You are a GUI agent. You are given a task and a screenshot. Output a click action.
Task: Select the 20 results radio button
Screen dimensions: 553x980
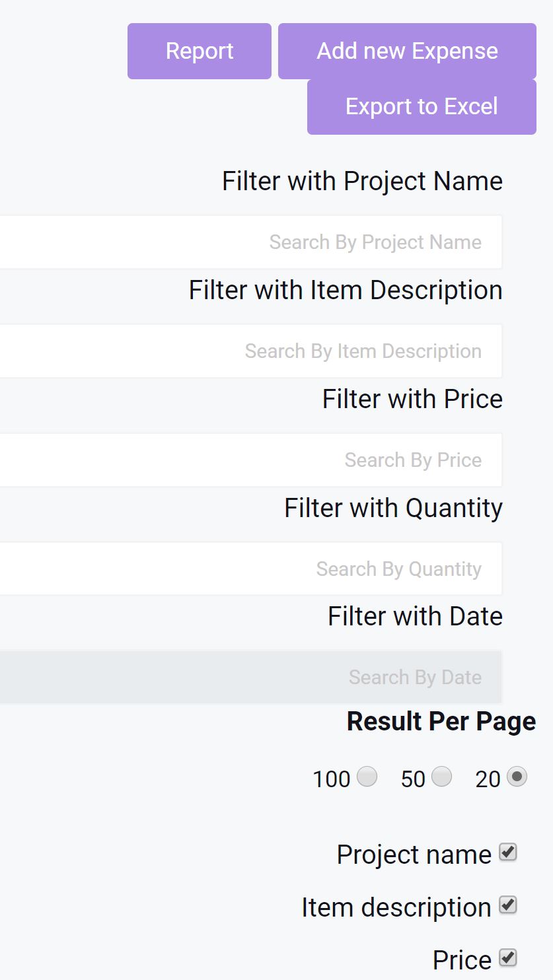517,777
